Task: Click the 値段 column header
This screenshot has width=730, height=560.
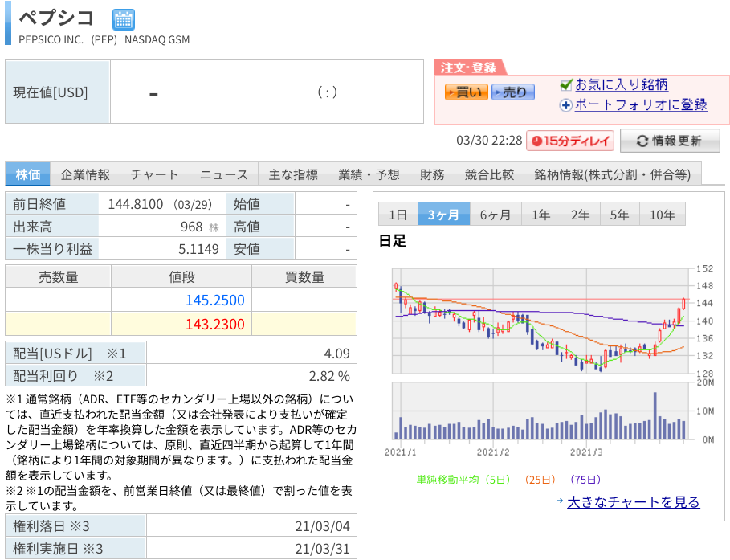Action: [x=181, y=276]
